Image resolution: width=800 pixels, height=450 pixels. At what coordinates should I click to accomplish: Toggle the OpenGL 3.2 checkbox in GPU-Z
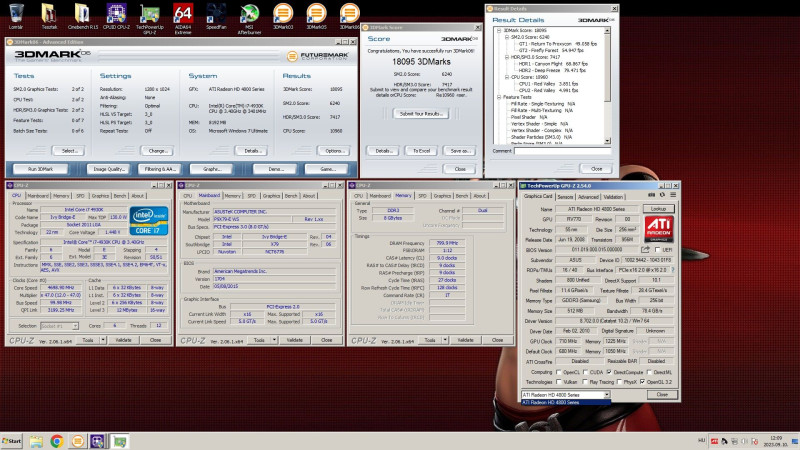tap(642, 382)
